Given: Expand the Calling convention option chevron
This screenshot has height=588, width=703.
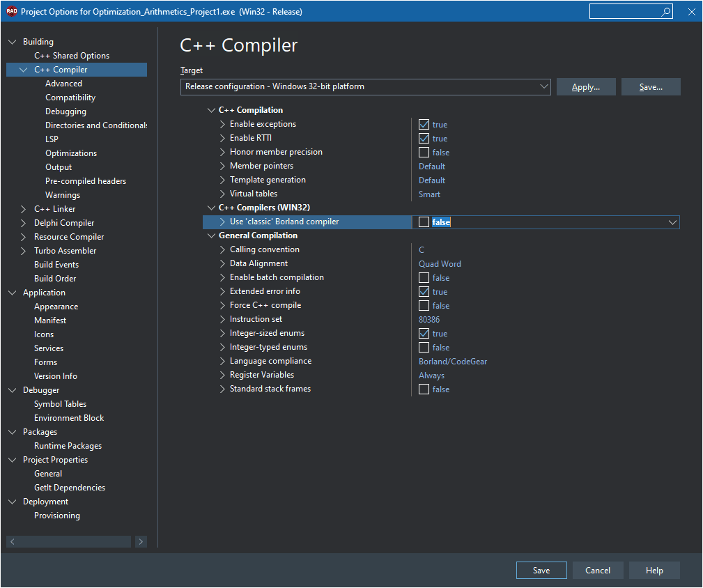Looking at the screenshot, I should click(222, 249).
